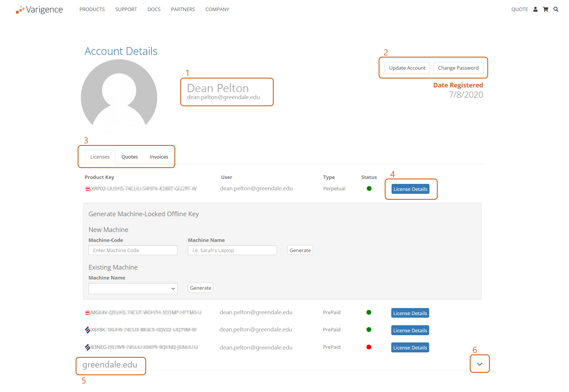Click Generate for new machine
The width and height of the screenshot is (569, 392).
coord(300,250)
